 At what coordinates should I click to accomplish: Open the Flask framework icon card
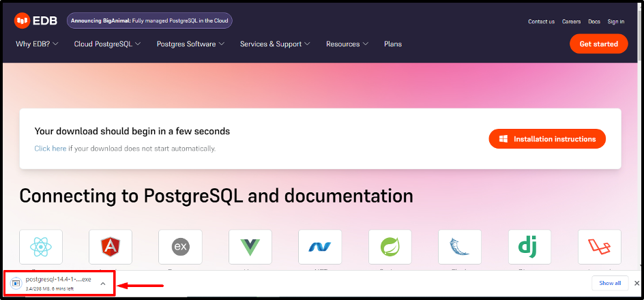(460, 247)
